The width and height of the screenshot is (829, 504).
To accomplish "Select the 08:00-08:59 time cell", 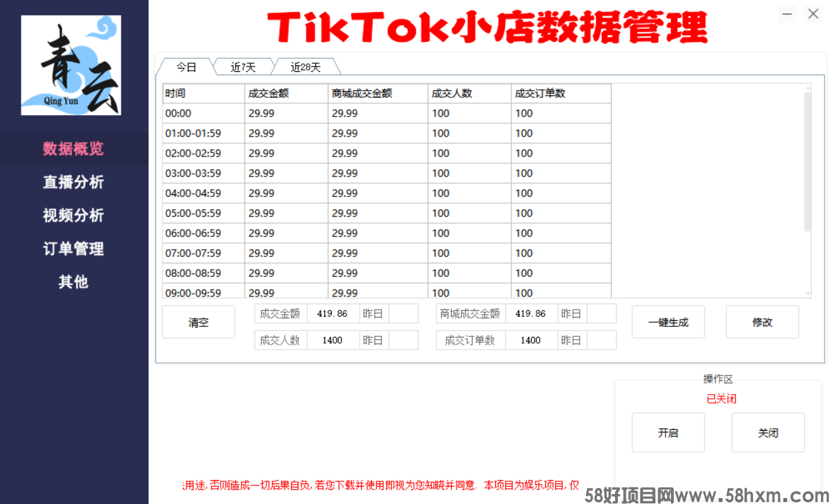I will coord(204,273).
